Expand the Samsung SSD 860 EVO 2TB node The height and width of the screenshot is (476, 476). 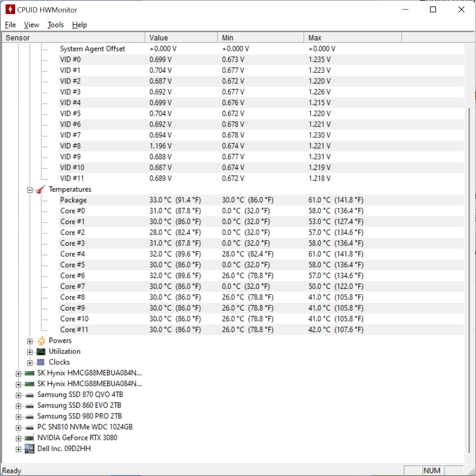pyautogui.click(x=18, y=406)
